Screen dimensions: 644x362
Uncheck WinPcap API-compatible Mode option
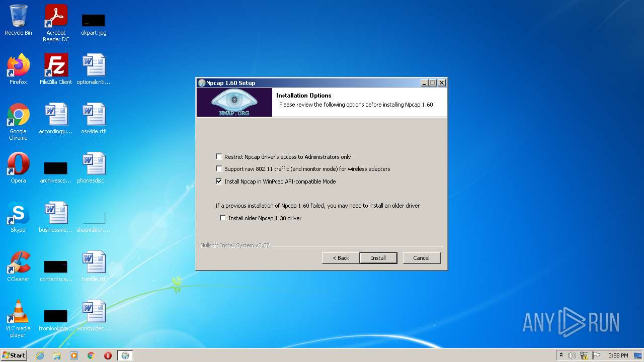click(x=219, y=182)
